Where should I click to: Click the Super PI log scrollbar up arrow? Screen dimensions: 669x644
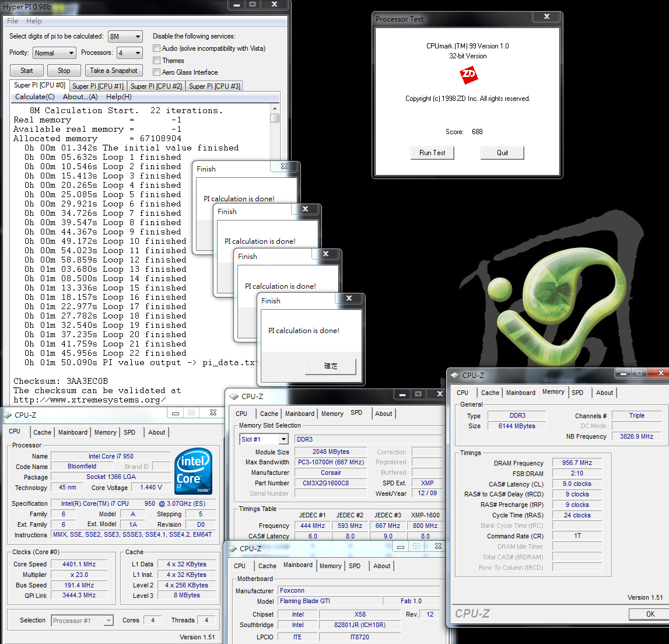coord(275,109)
